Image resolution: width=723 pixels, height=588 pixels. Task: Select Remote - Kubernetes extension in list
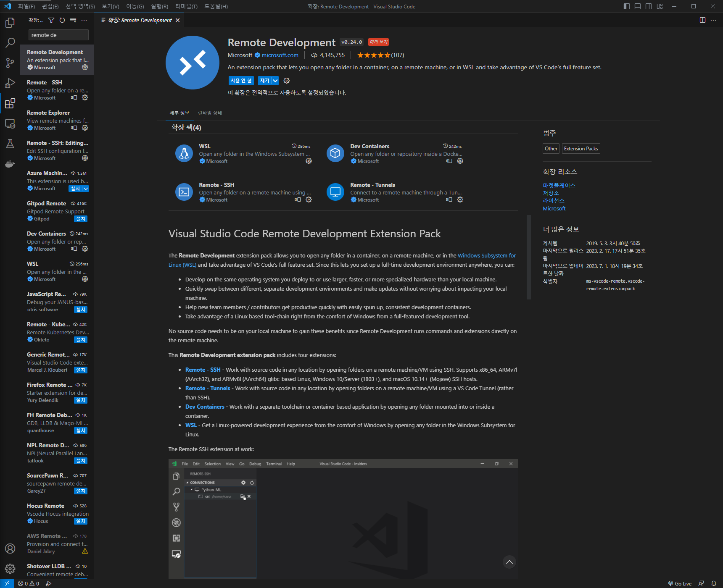click(x=57, y=332)
